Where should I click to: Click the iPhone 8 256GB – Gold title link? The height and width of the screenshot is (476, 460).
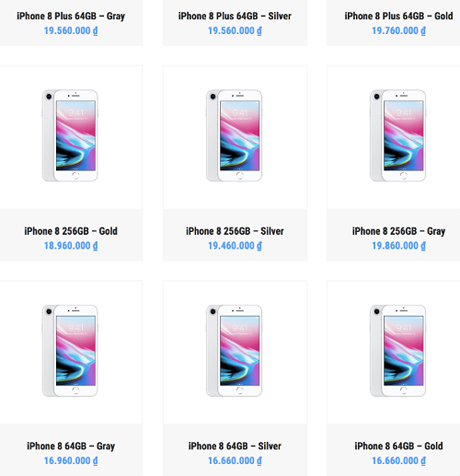coord(71,231)
